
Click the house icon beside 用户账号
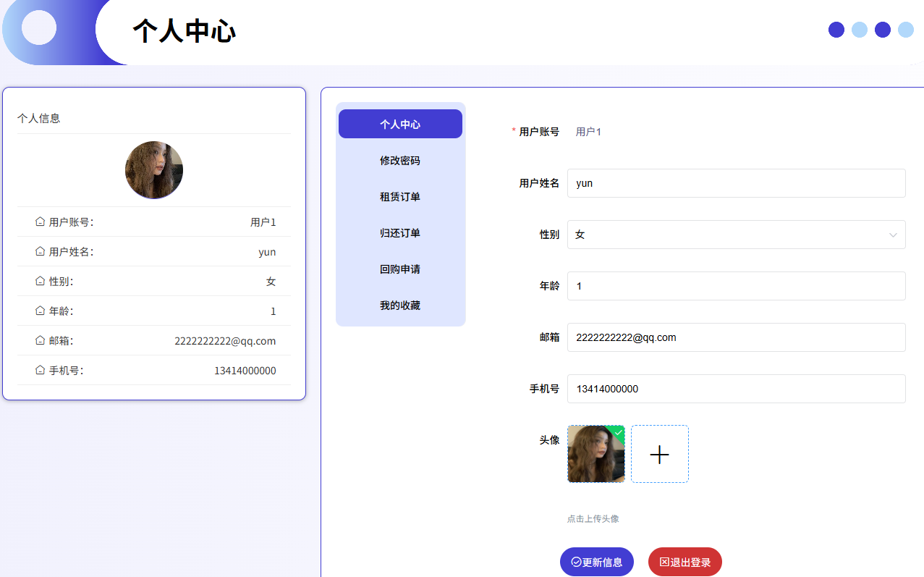40,222
